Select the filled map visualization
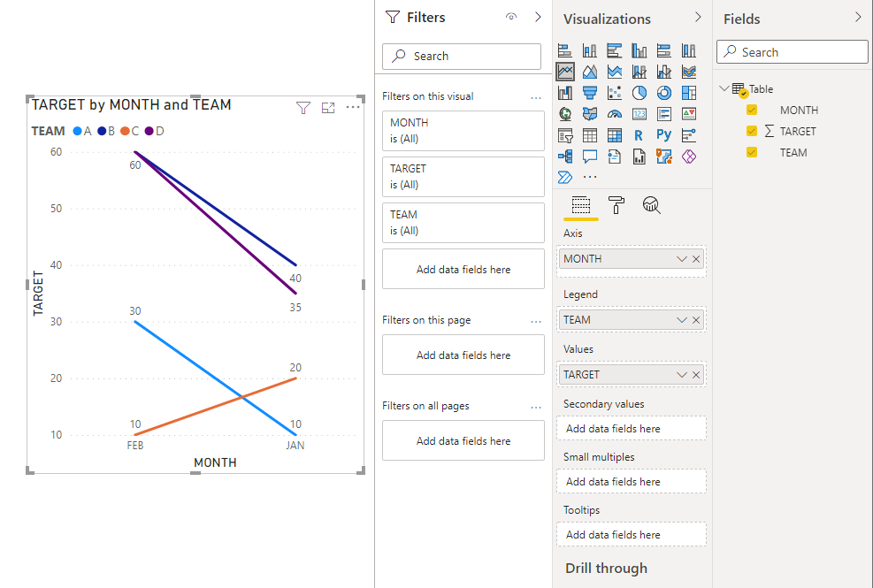Image resolution: width=873 pixels, height=588 pixels. pyautogui.click(x=590, y=113)
